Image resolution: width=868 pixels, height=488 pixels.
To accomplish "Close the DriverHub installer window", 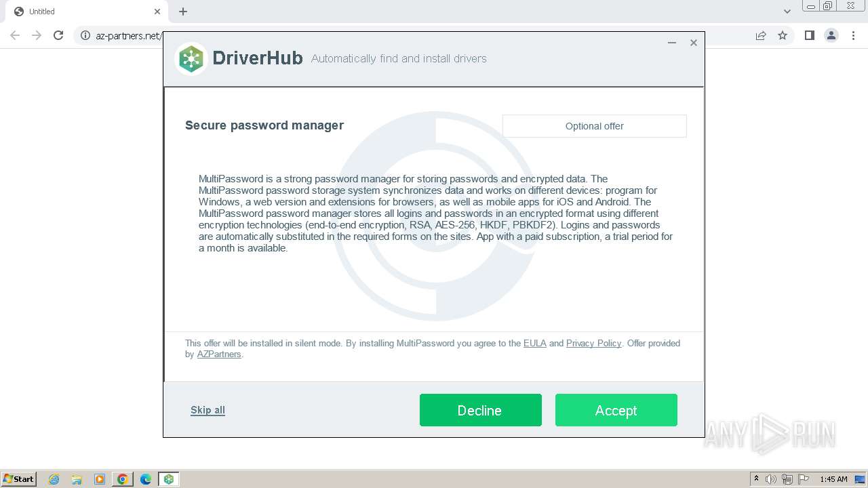I will 694,43.
